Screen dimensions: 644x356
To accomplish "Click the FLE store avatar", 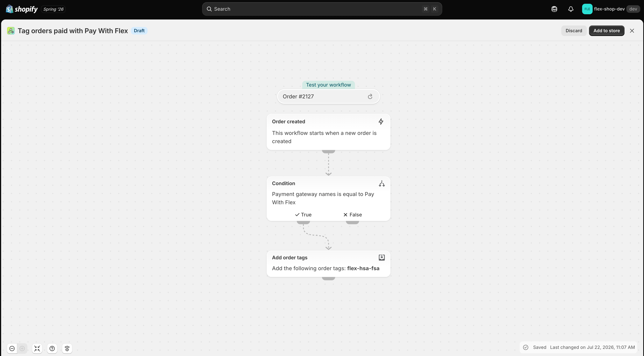I will tap(587, 9).
